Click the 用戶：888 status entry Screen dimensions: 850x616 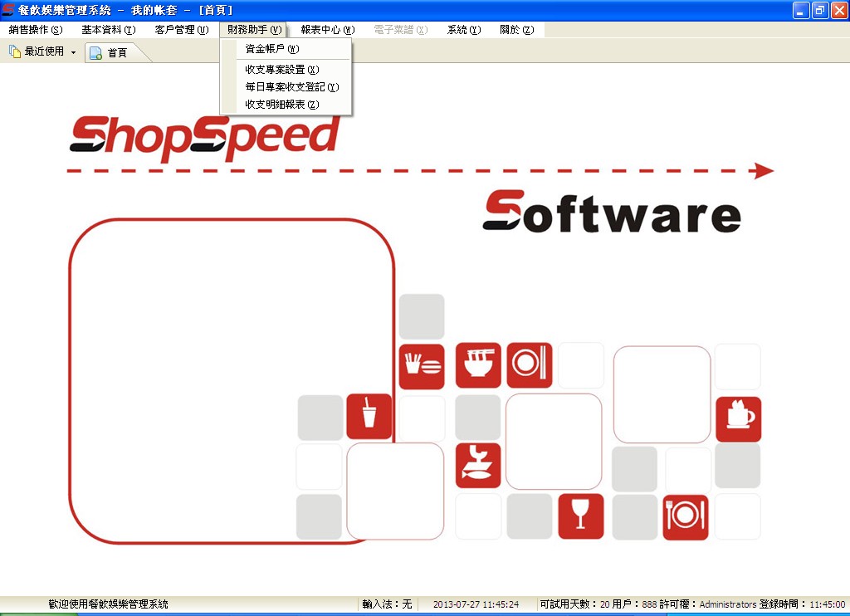(x=634, y=604)
